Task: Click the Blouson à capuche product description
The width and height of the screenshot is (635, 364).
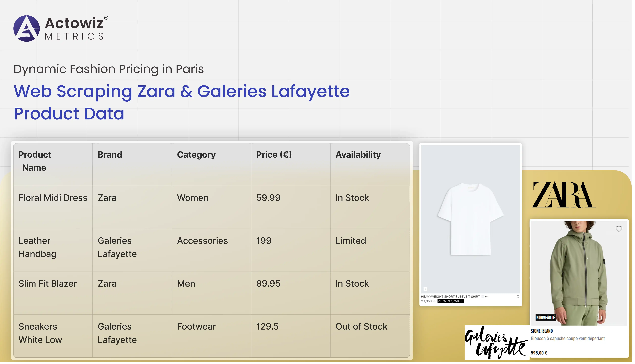Action: (x=567, y=339)
